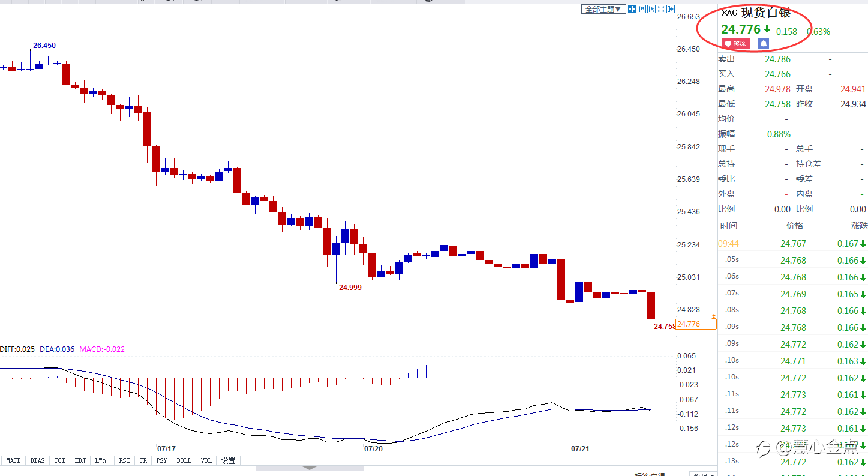Click the orange current price label 24.776
868x476 pixels.
pyautogui.click(x=696, y=324)
